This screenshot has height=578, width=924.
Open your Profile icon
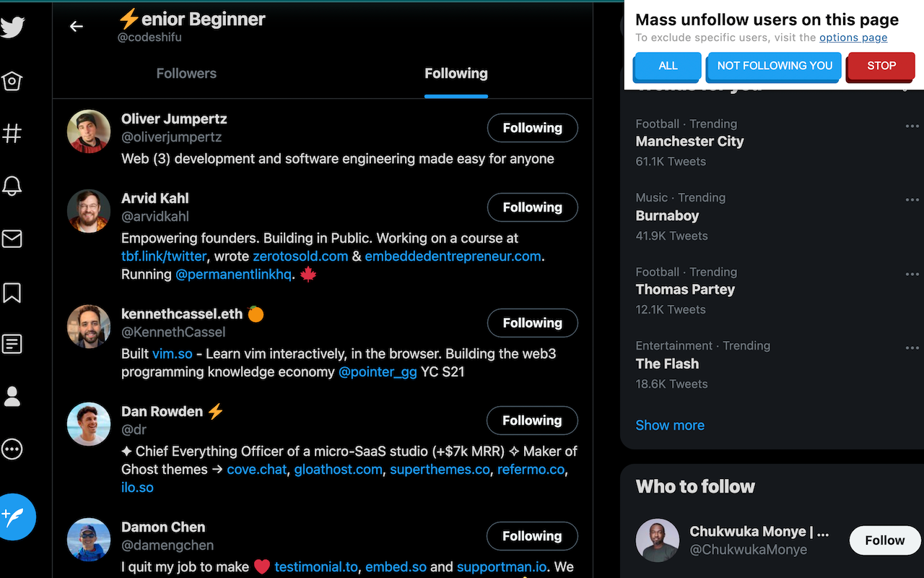12,396
